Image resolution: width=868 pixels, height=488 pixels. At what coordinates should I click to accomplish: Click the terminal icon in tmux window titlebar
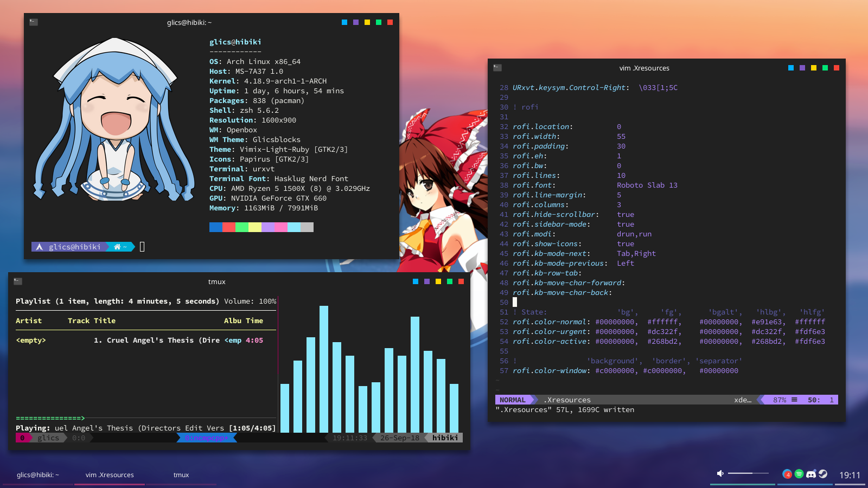tap(18, 281)
